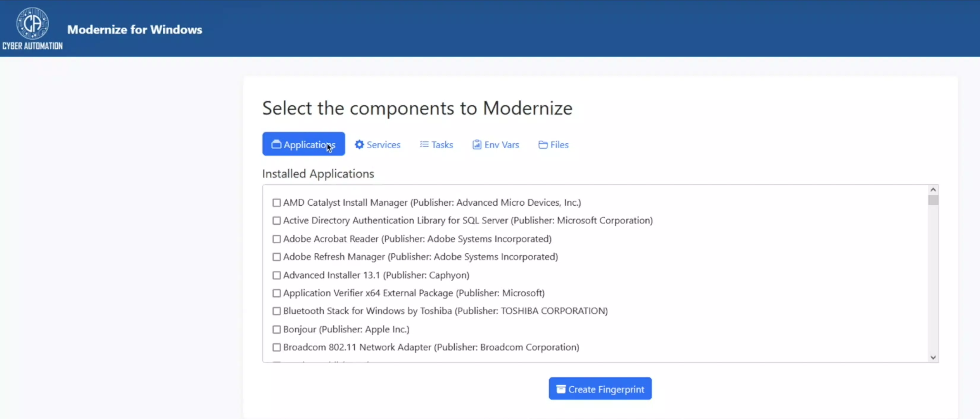Click the clipboard icon beside Env Vars
This screenshot has width=980, height=419.
click(x=477, y=145)
